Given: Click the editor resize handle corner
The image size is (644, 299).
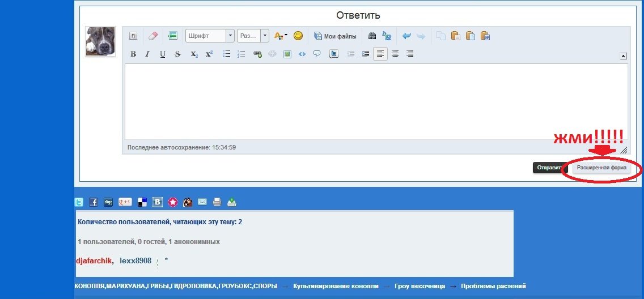Looking at the screenshot, I should coord(624,150).
